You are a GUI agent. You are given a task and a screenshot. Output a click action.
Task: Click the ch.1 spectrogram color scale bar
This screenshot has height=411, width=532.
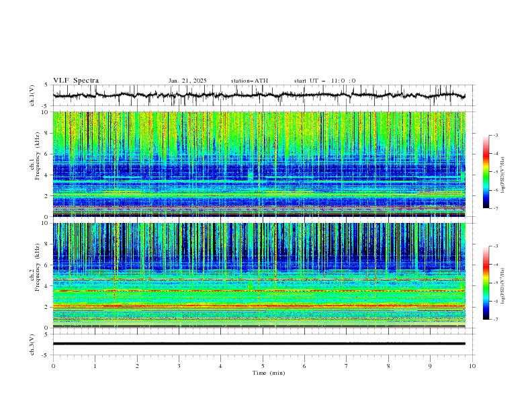click(x=486, y=172)
